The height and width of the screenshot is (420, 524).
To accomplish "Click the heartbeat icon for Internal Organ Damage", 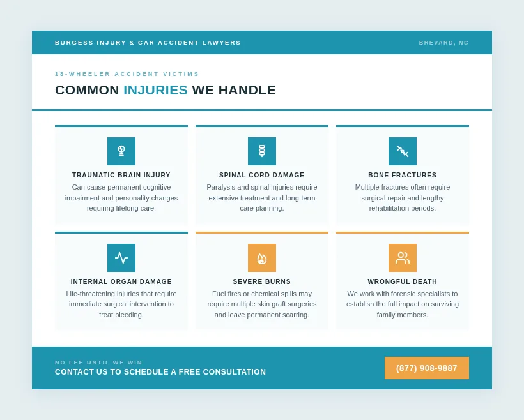I will click(x=121, y=258).
